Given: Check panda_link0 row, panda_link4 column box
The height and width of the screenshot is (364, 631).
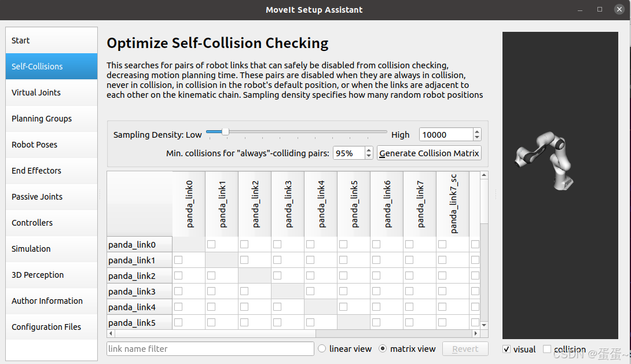Looking at the screenshot, I should point(310,244).
